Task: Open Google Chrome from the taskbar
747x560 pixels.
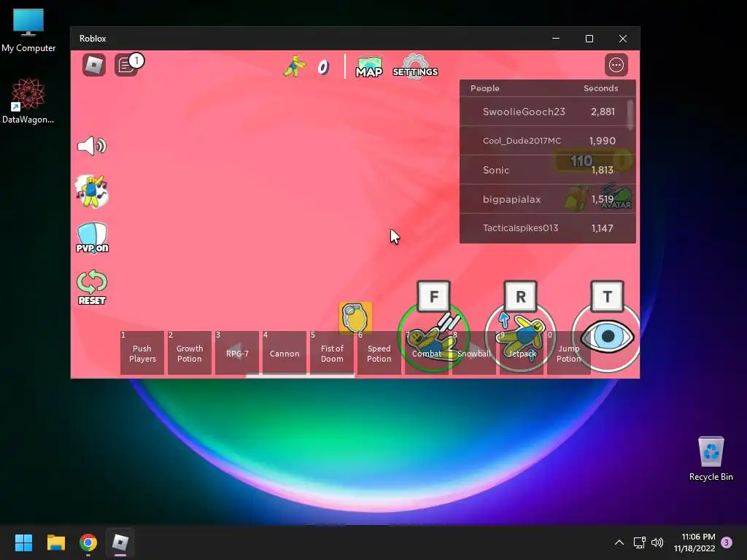Action: (88, 542)
